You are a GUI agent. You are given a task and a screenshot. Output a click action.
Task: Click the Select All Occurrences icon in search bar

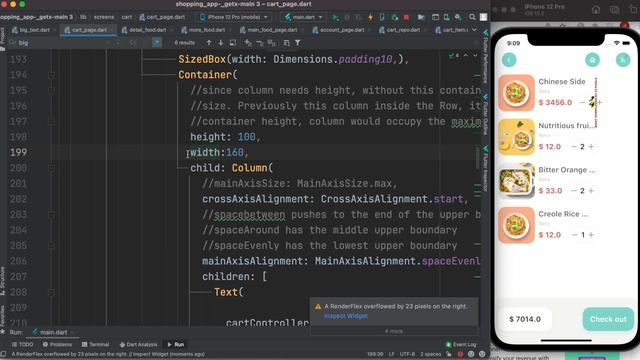click(271, 43)
